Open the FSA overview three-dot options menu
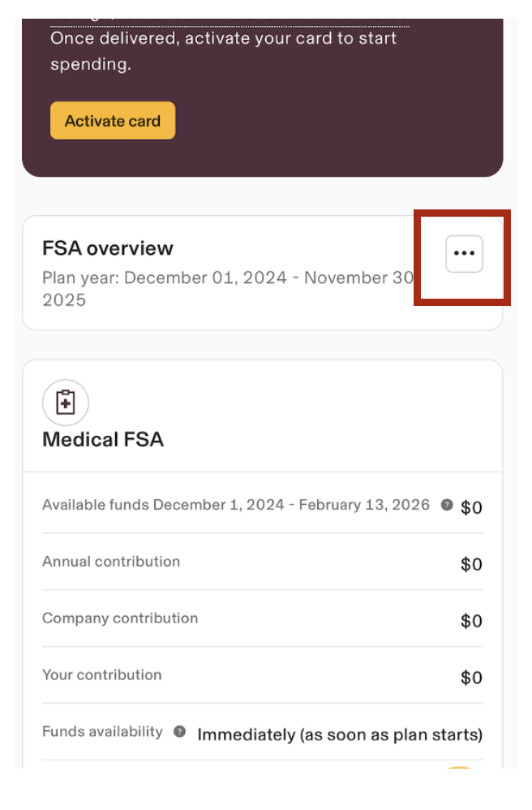The width and height of the screenshot is (532, 810). [464, 254]
